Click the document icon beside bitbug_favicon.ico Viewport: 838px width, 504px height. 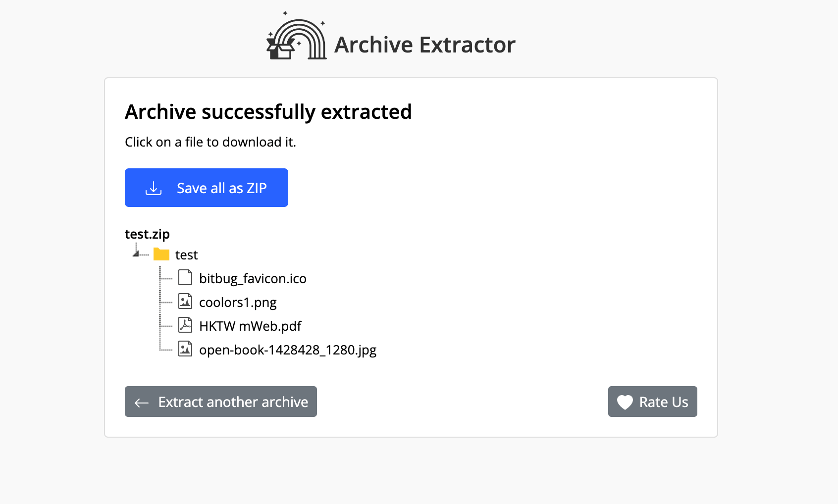coord(185,278)
